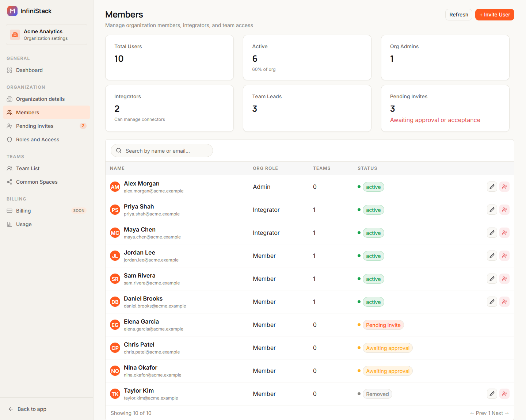Remove Priya Shah using the remove-user icon

(504, 210)
